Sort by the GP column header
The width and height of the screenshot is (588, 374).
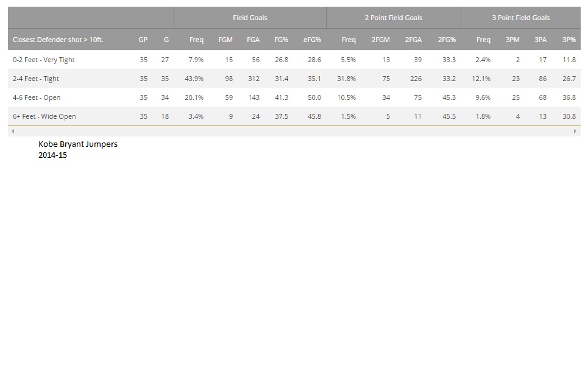coord(143,40)
